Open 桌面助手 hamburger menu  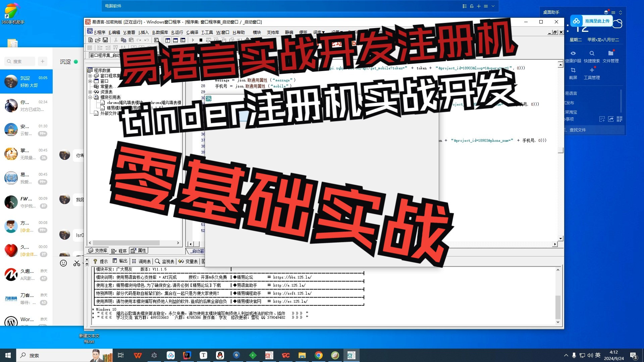pyautogui.click(x=613, y=12)
